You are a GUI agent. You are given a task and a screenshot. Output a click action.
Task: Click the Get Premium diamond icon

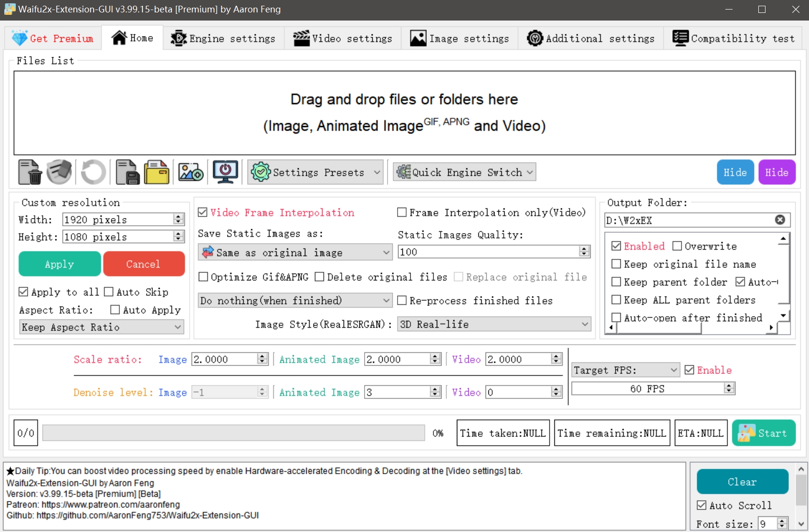[20, 38]
